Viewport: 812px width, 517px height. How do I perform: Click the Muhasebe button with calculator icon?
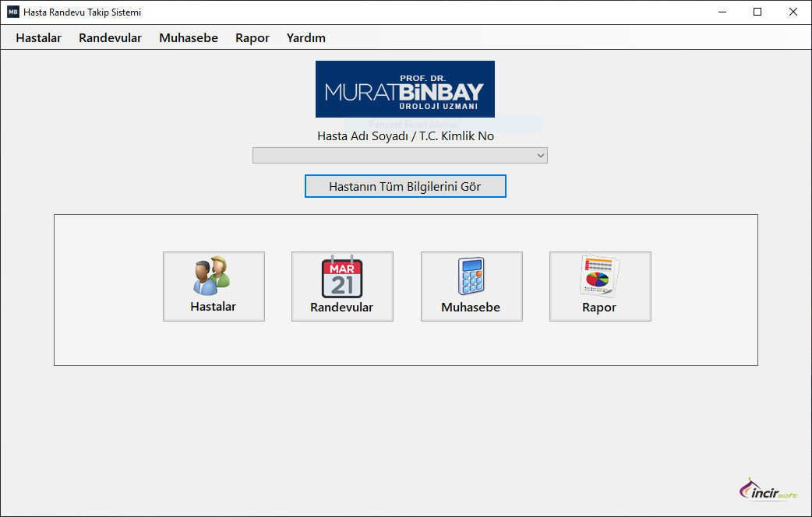pyautogui.click(x=471, y=287)
